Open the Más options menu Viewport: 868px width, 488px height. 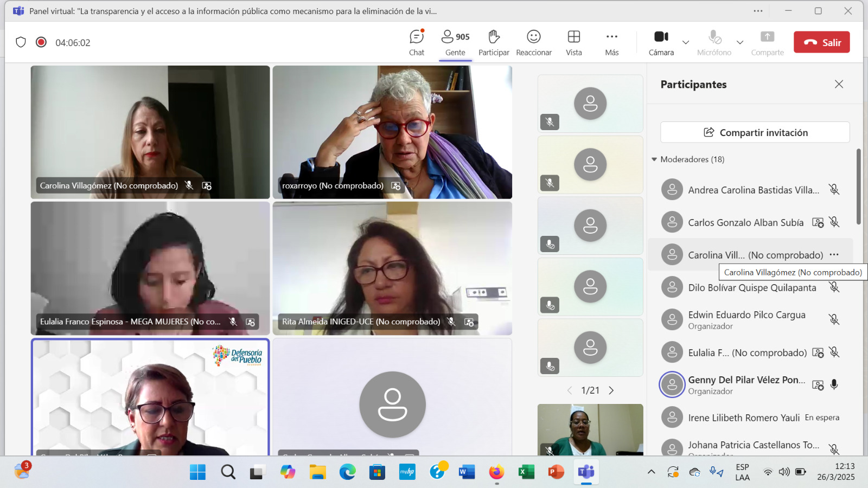coord(611,42)
